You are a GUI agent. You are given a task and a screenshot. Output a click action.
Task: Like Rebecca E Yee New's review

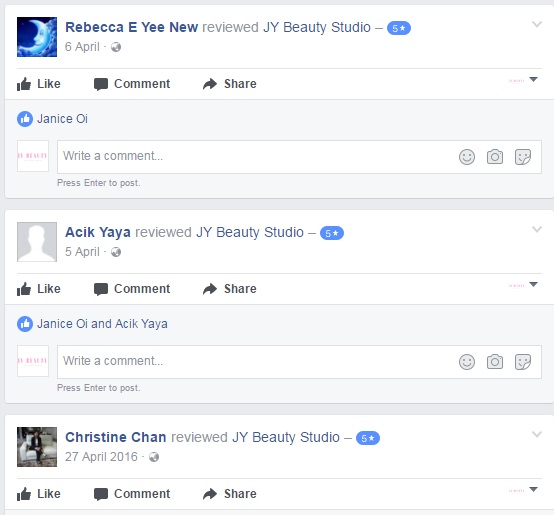point(39,84)
